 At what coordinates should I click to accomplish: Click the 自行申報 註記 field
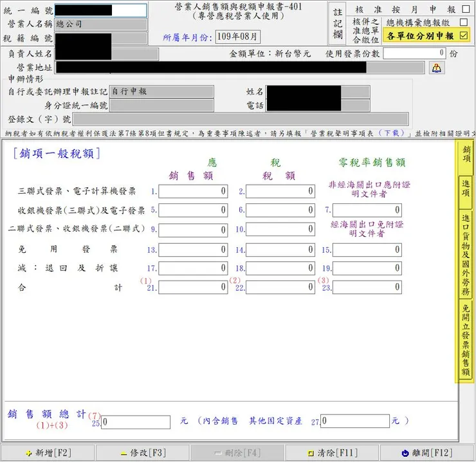(161, 91)
